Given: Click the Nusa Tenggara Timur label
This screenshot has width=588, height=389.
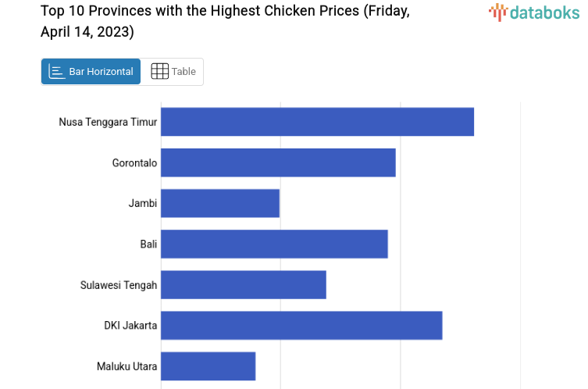Looking at the screenshot, I should coord(108,122).
